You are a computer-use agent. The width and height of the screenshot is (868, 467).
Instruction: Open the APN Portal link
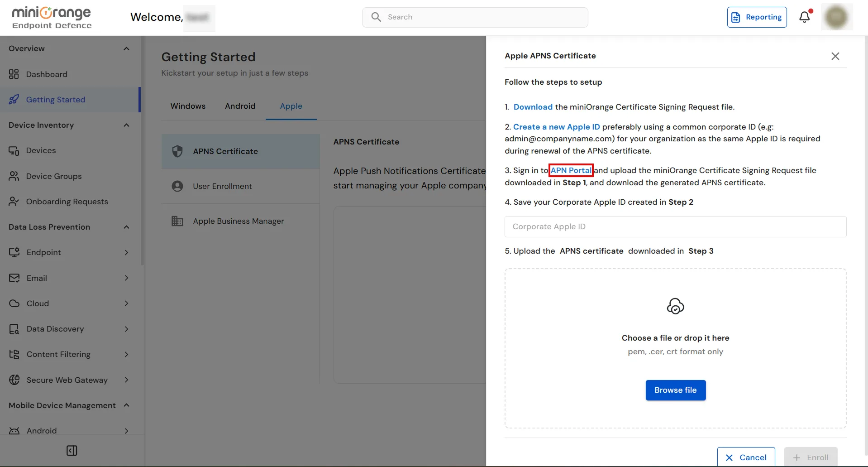click(571, 170)
